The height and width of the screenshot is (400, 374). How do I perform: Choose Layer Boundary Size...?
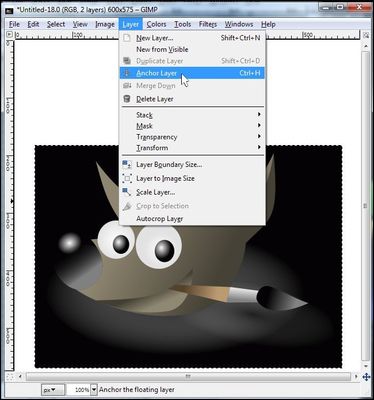pyautogui.click(x=192, y=164)
